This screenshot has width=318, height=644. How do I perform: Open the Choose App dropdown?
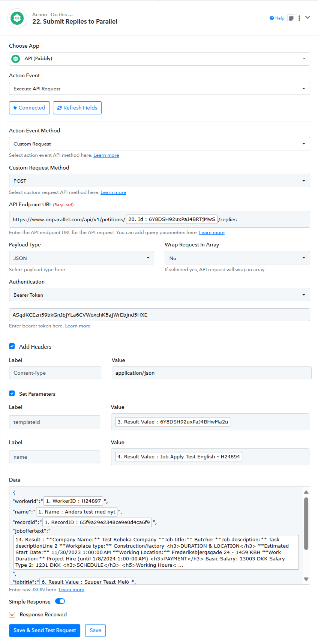point(159,59)
